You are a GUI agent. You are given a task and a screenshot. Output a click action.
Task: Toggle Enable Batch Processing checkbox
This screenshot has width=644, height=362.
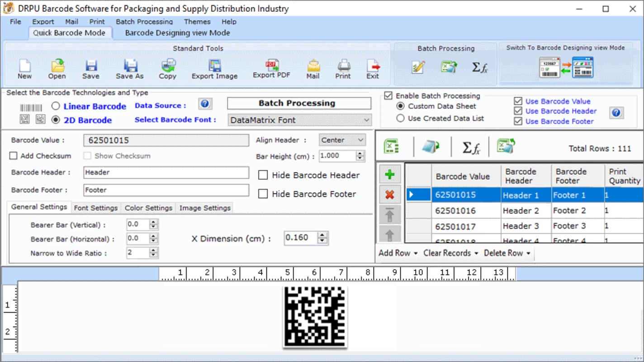click(x=388, y=95)
